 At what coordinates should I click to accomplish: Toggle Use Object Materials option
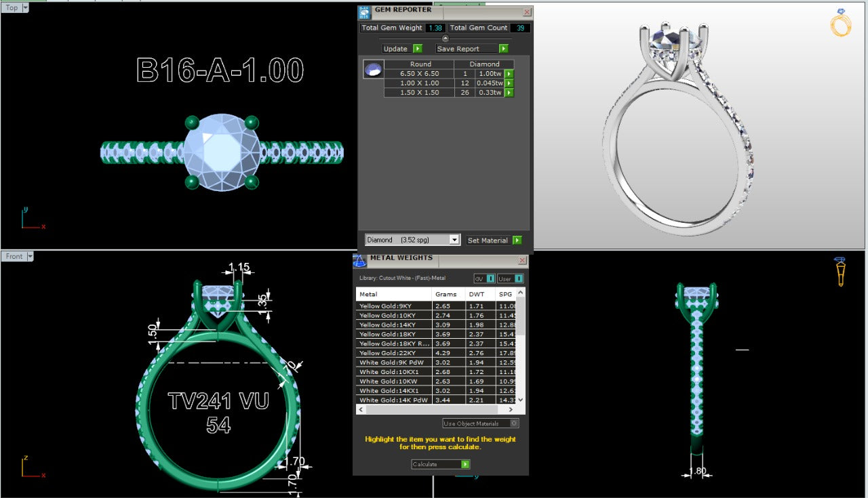pyautogui.click(x=481, y=423)
